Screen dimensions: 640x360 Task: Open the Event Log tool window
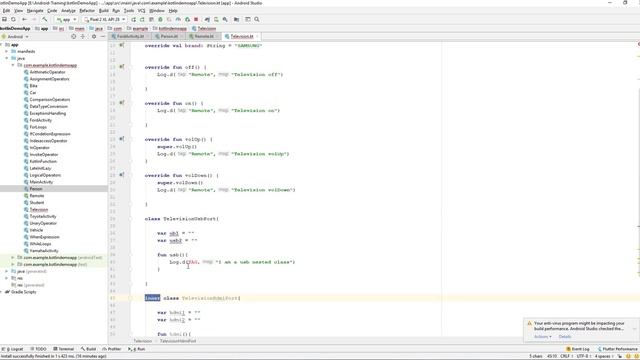click(x=578, y=349)
